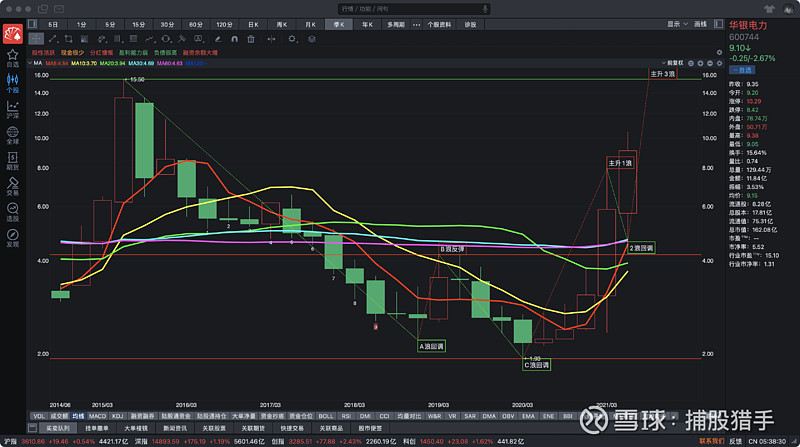The width and height of the screenshot is (800, 447).
Task: Select the MACD indicator tab
Action: (x=97, y=414)
